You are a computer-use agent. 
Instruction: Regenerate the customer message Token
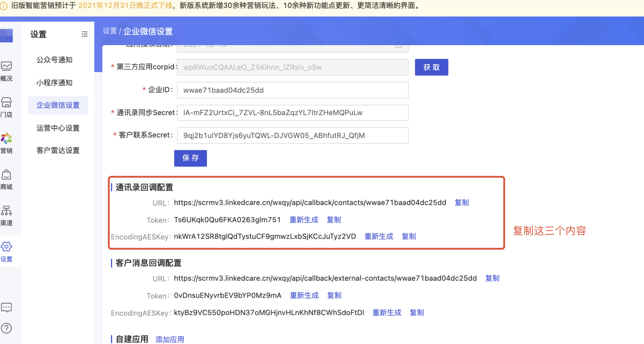click(x=304, y=296)
